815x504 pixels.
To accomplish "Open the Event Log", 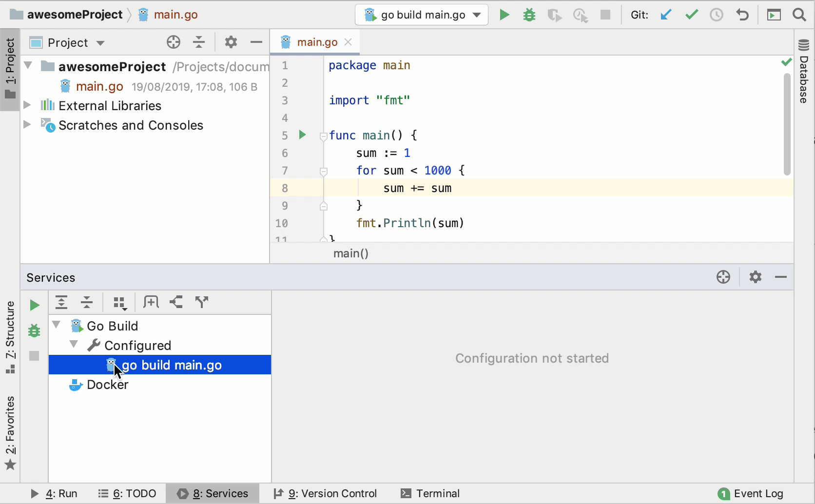I will click(751, 494).
